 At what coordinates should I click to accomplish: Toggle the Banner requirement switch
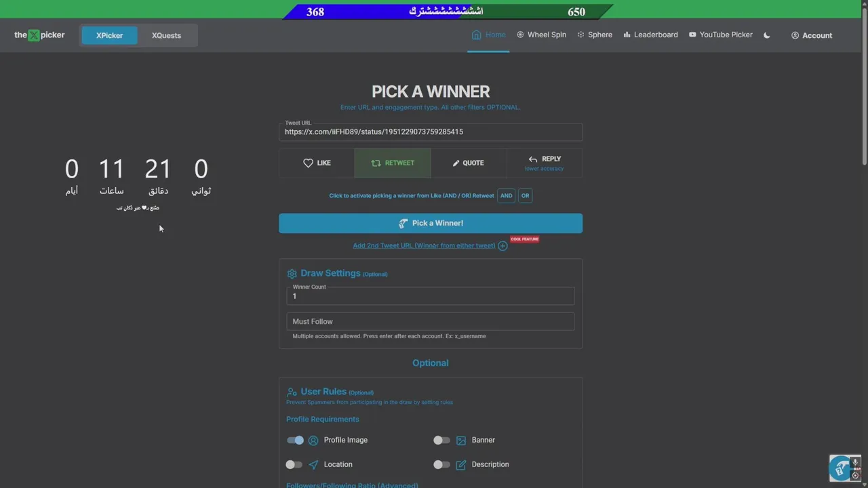(x=441, y=440)
